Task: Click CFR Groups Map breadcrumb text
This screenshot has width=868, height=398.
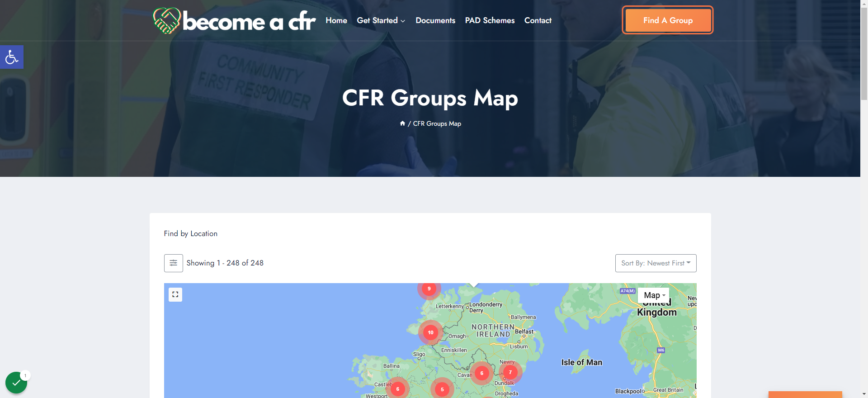Action: point(437,123)
